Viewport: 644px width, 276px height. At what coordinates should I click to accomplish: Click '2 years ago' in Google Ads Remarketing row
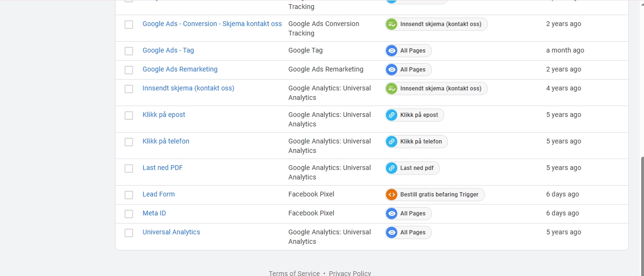tap(563, 69)
